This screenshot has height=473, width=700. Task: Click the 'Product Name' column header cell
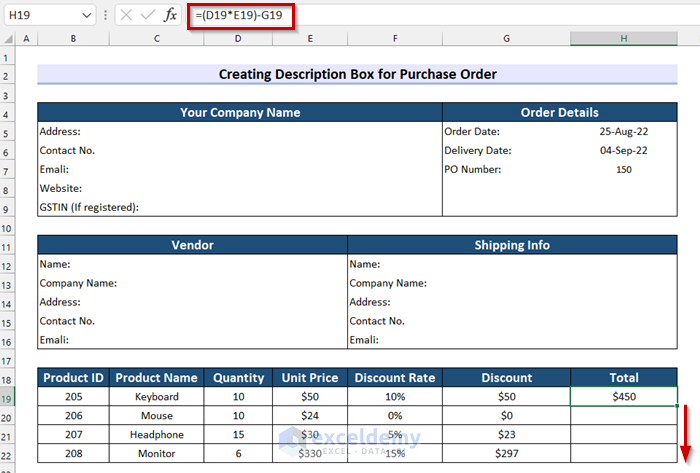[157, 378]
